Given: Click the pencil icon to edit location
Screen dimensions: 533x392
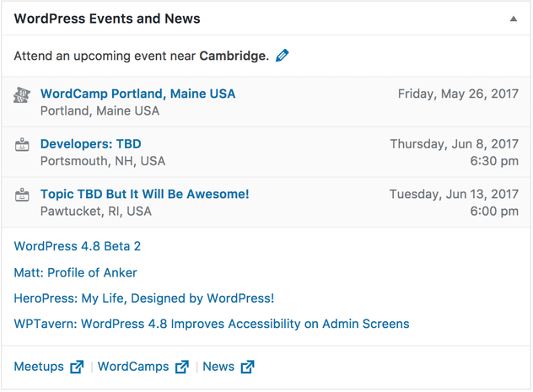Looking at the screenshot, I should click(283, 56).
